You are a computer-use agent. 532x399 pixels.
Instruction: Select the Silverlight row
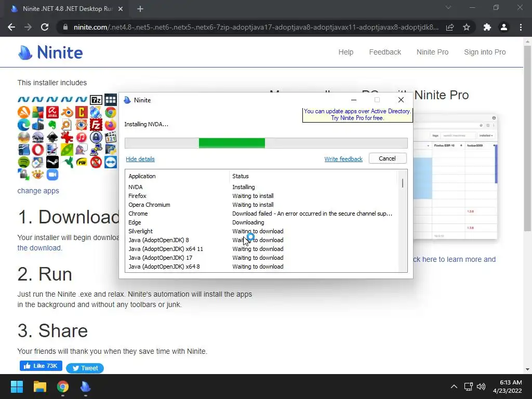point(261,231)
